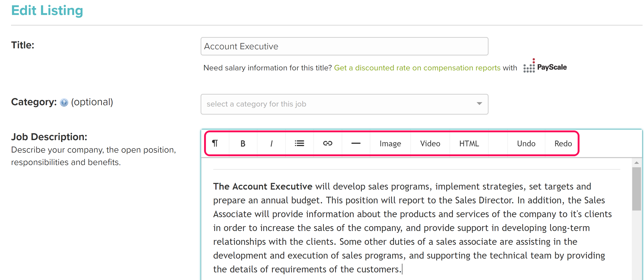Insert a horizontal rule
This screenshot has width=644, height=280.
click(x=355, y=143)
